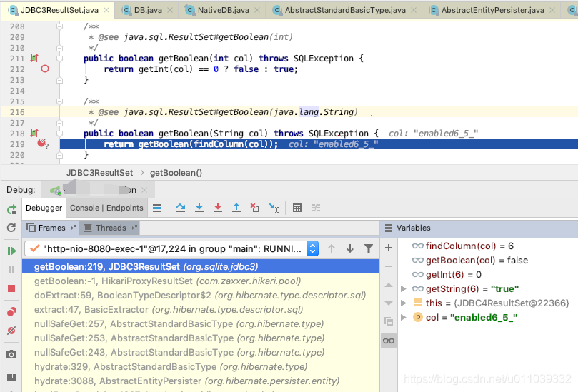The image size is (578, 392).
Task: Click the Resume Program icon
Action: coord(11,251)
